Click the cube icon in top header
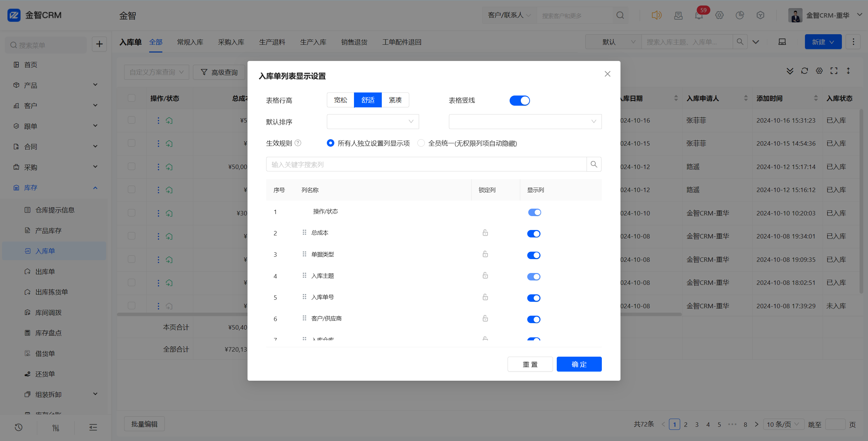The image size is (868, 441). click(761, 15)
